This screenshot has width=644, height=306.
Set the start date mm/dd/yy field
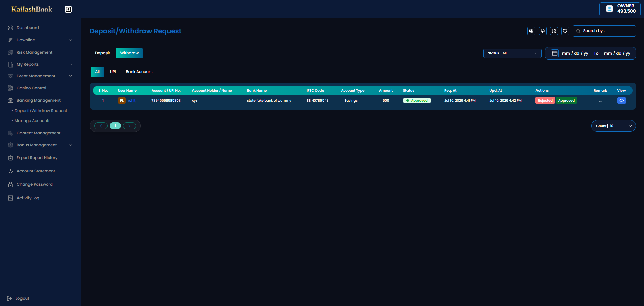(575, 53)
